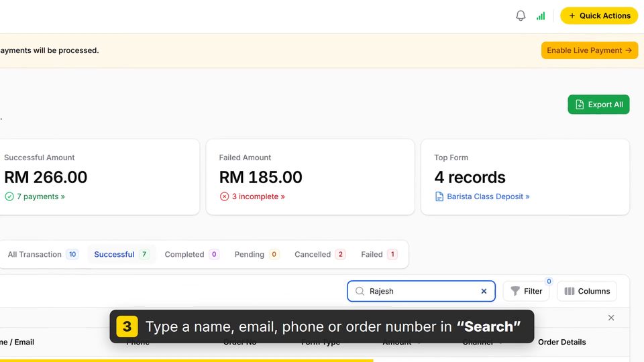
Task: Click the red incomplete circle-x icon
Action: (224, 196)
